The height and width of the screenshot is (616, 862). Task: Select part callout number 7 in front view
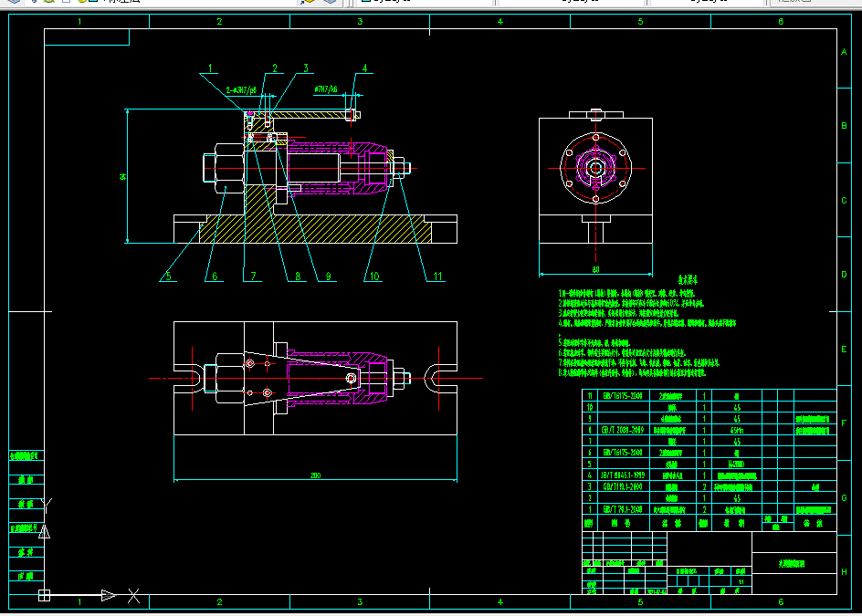(253, 277)
